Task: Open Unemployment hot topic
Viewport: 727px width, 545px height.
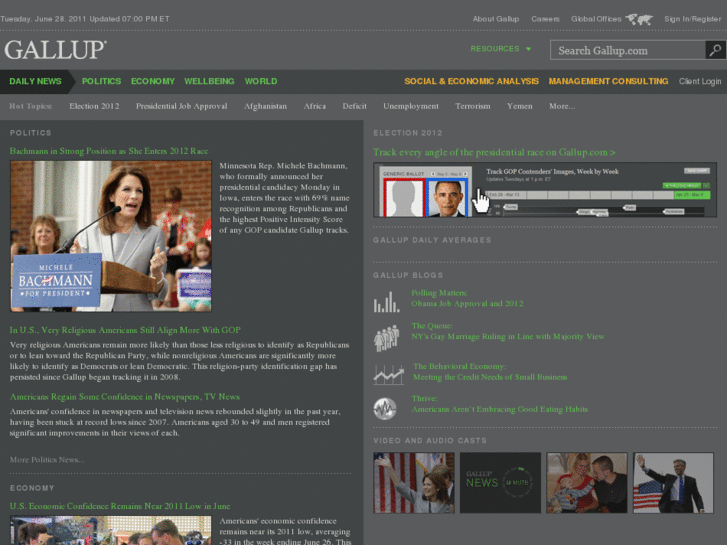Action: pos(411,106)
